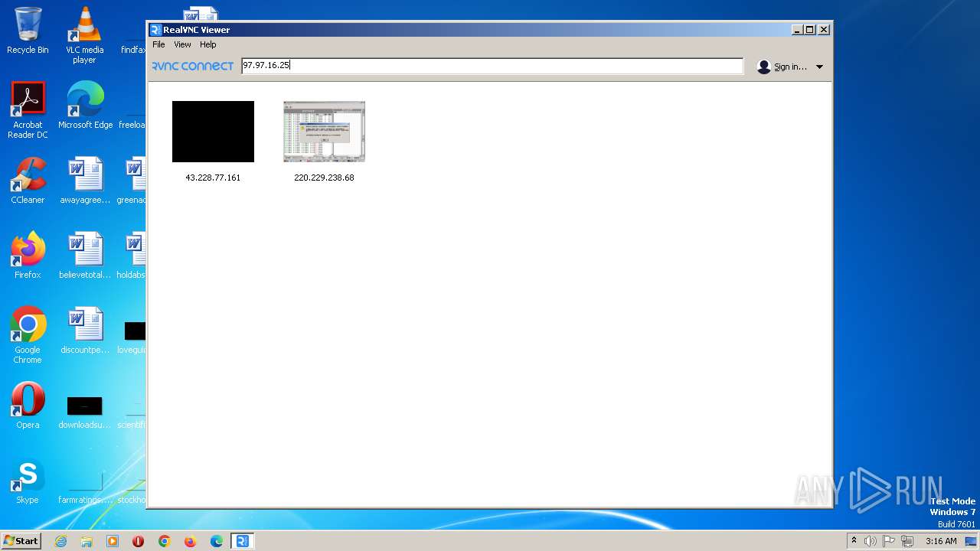
Task: Click the RealVNC Viewer taskbar button
Action: pyautogui.click(x=243, y=541)
